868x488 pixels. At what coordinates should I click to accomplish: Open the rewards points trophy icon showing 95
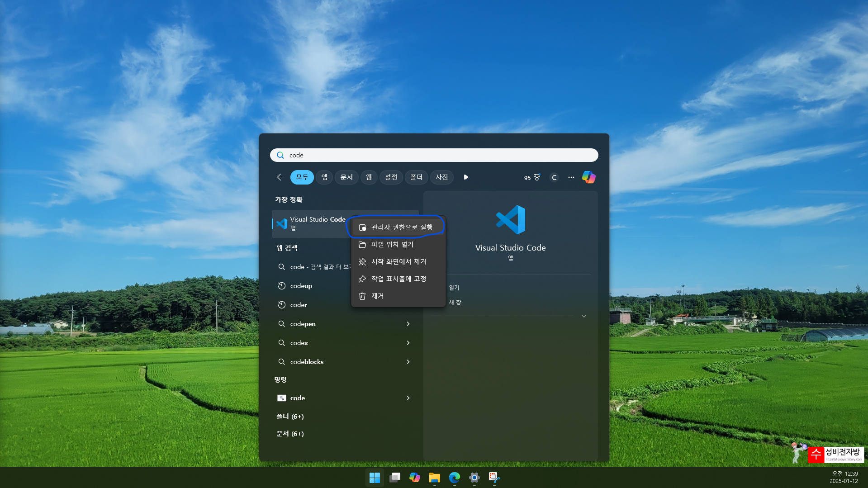click(x=532, y=177)
